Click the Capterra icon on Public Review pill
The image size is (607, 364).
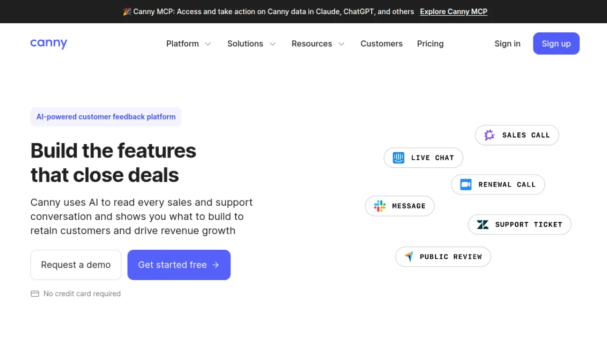pyautogui.click(x=409, y=257)
